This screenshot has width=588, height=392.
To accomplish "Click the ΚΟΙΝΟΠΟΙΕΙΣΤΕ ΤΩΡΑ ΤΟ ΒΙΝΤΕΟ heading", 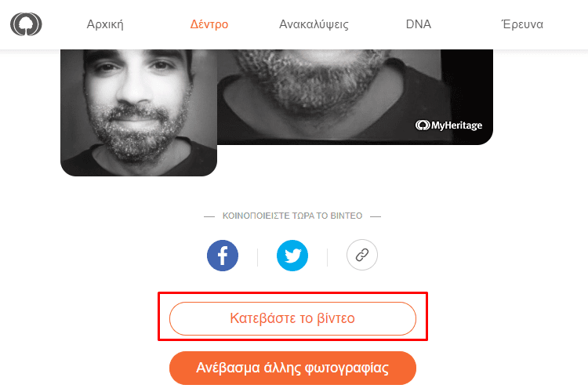I will point(292,216).
